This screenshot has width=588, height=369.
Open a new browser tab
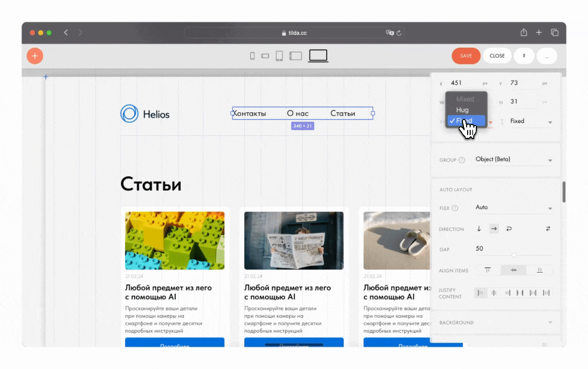tap(539, 33)
